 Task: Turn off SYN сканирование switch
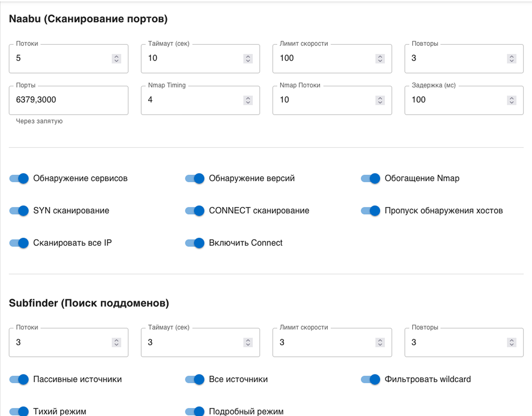19,211
